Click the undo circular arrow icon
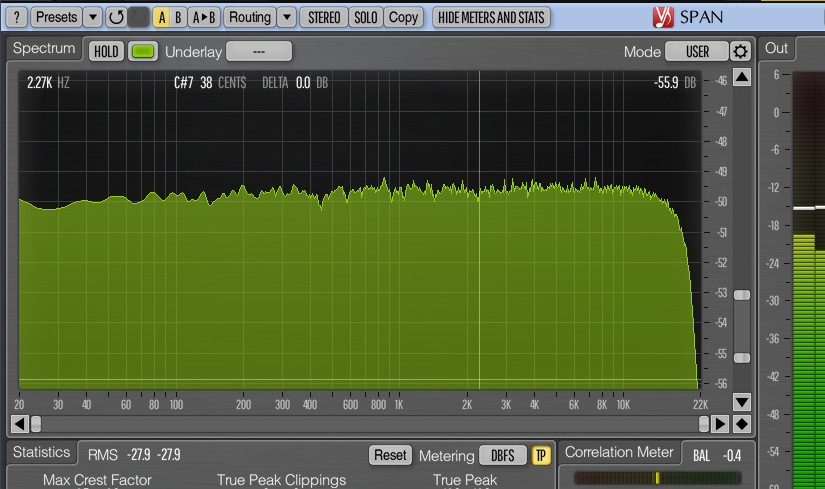 (116, 17)
